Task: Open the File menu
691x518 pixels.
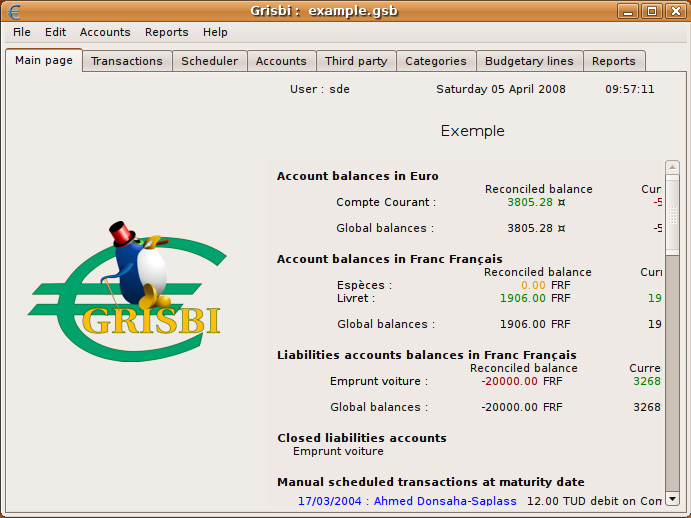Action: pyautogui.click(x=22, y=32)
